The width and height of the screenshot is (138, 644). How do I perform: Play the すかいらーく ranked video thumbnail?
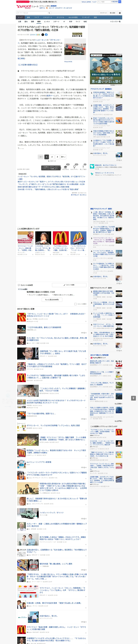(119, 305)
